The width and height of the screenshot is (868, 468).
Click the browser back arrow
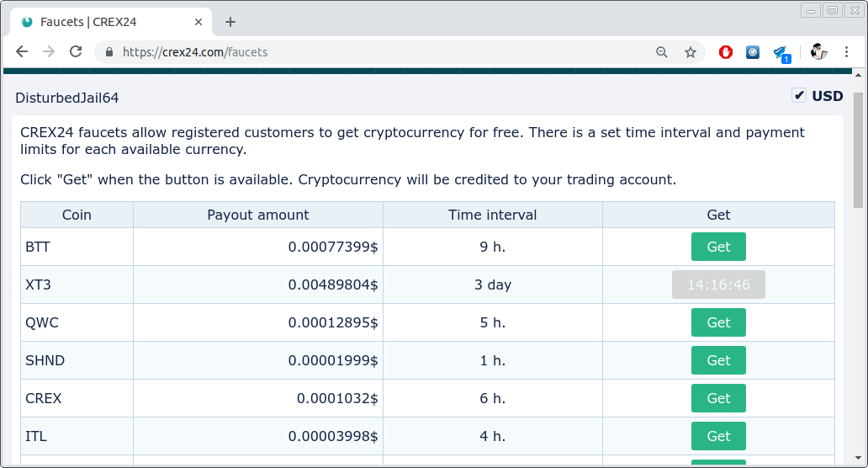click(x=22, y=52)
